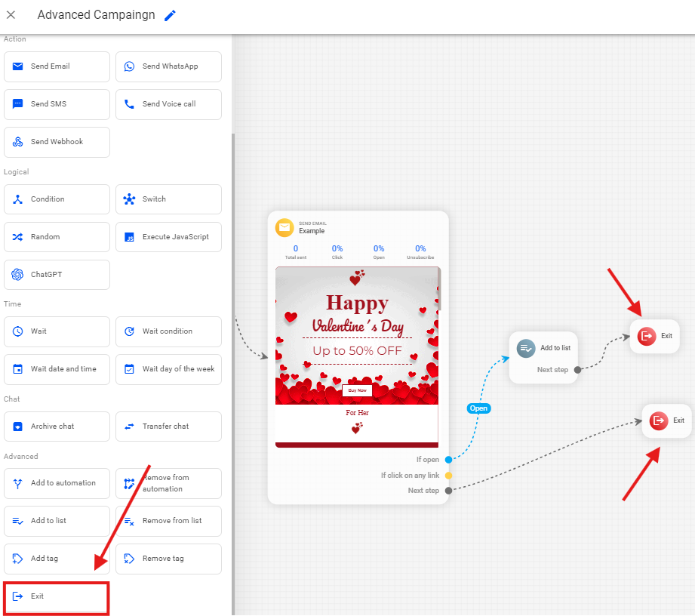Select the ChatGPT block
Screen dimensions: 695x616
[57, 275]
